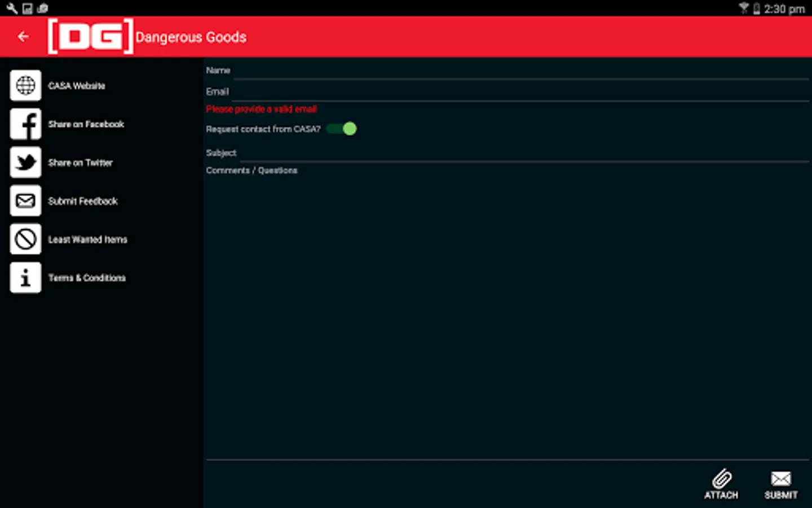Click the Facebook share icon
This screenshot has height=508, width=812.
pos(25,124)
